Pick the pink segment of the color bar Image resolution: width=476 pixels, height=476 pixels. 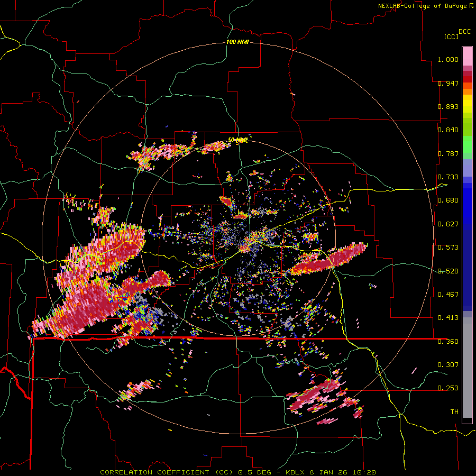[x=467, y=57]
